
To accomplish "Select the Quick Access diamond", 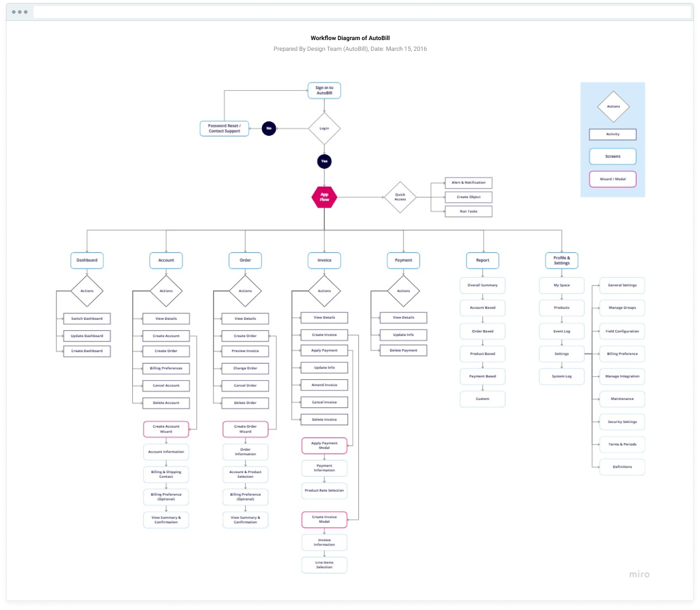I will 400,197.
